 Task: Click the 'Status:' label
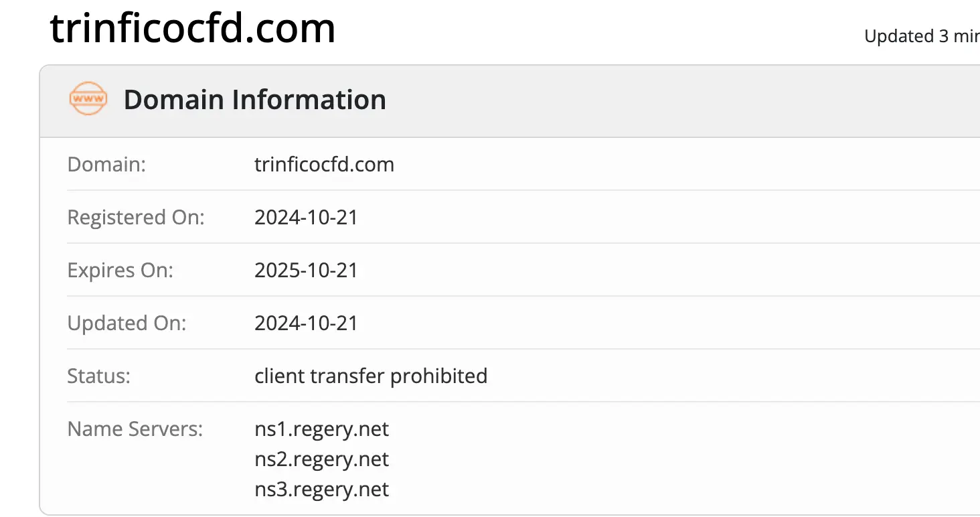98,376
